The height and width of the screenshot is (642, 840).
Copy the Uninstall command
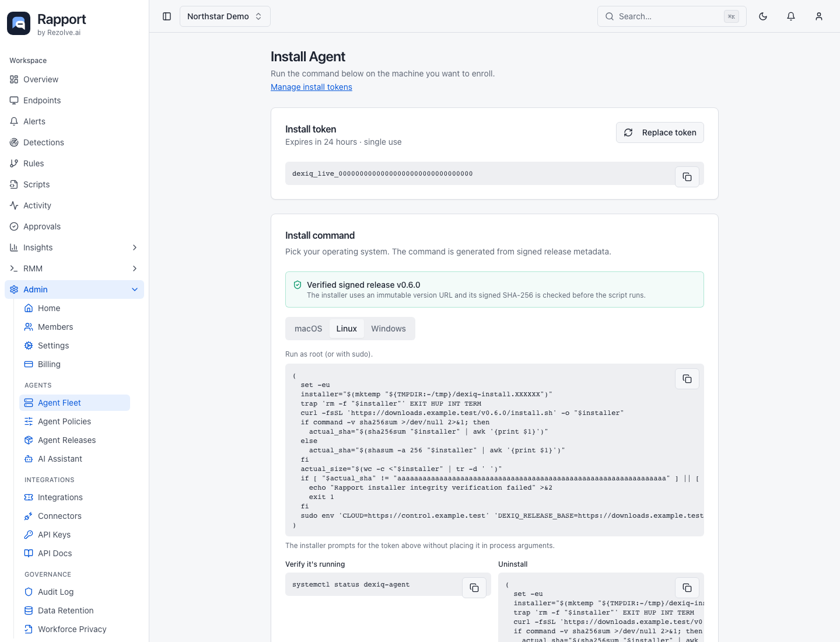(x=687, y=588)
